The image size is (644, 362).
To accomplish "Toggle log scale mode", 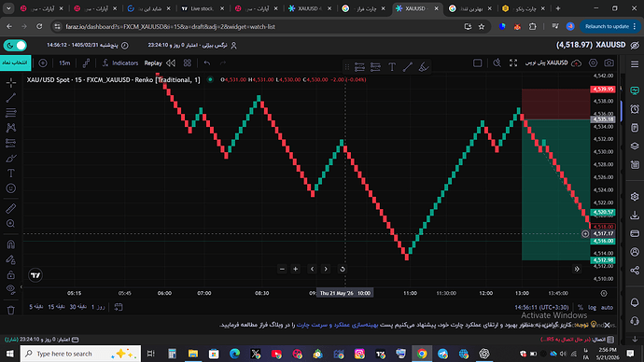I will point(592,307).
